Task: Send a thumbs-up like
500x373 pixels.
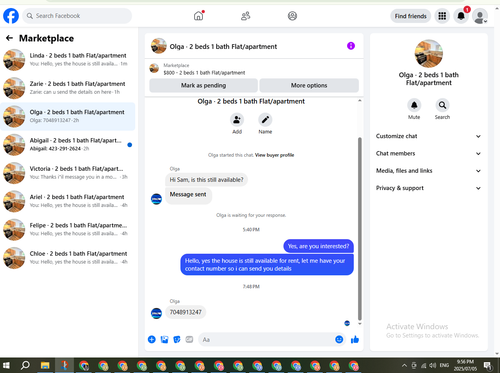Action: coord(355,339)
